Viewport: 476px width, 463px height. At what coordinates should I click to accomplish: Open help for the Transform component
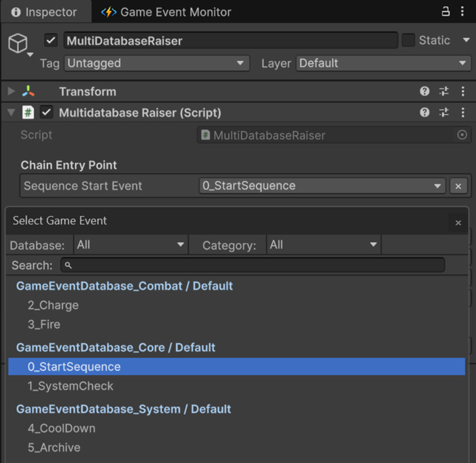[425, 91]
